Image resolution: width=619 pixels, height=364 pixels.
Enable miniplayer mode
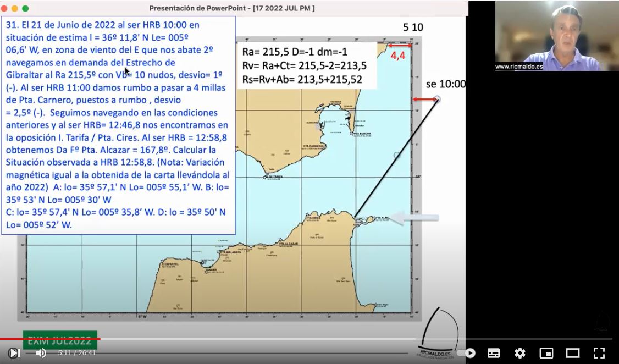click(546, 353)
